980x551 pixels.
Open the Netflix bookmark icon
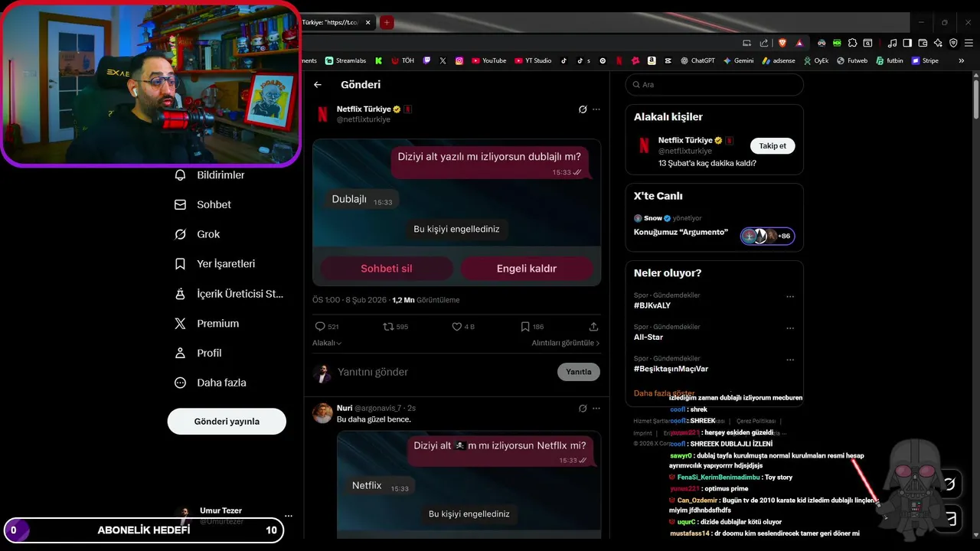pos(619,60)
